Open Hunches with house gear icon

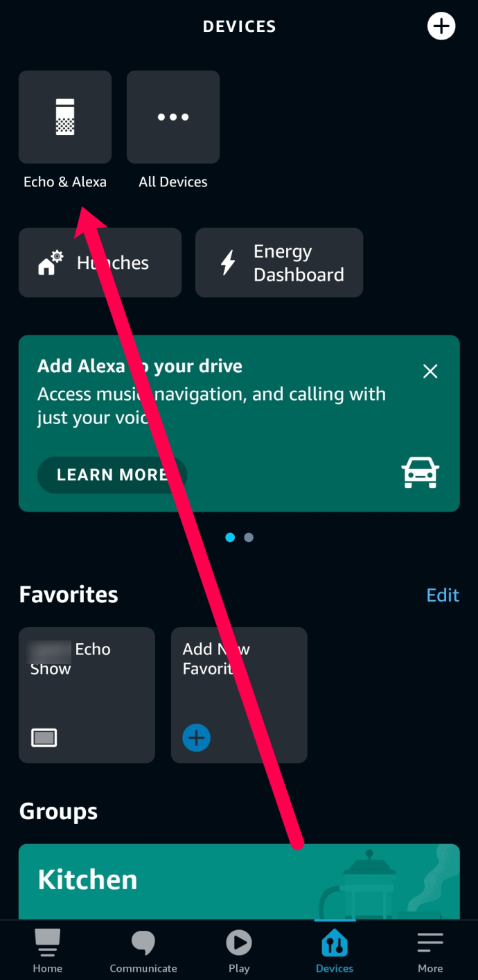(100, 263)
